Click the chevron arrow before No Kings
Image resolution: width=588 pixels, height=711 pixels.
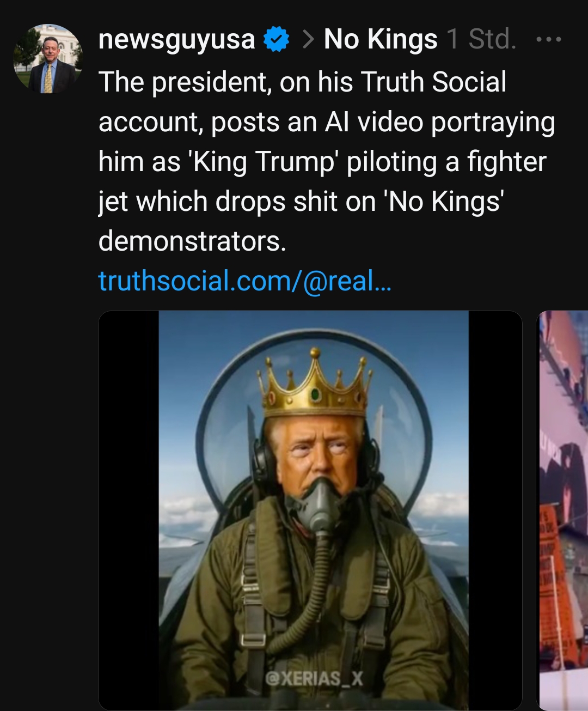coord(307,39)
